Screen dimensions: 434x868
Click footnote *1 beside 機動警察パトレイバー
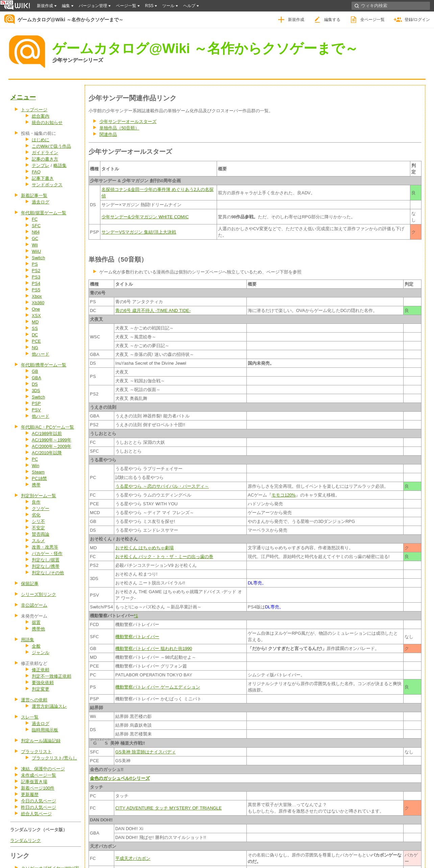(136, 616)
